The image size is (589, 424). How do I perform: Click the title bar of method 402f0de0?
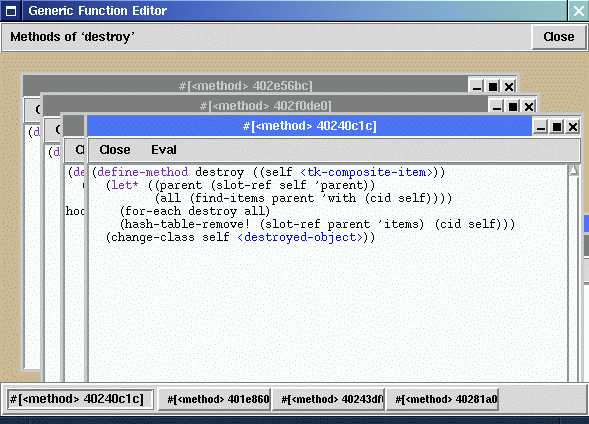[265, 106]
